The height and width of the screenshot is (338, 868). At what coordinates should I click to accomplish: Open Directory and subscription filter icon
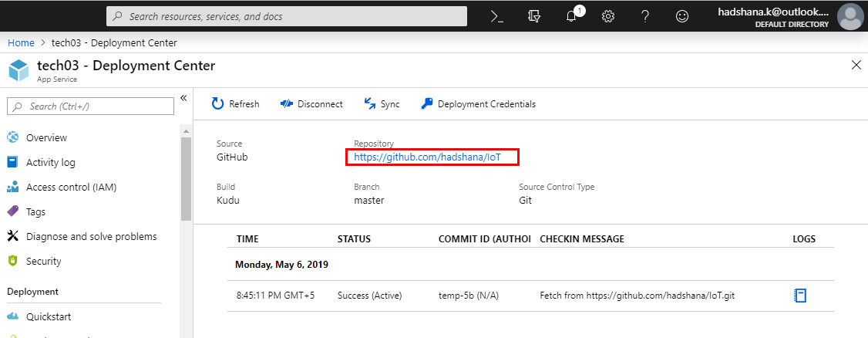534,16
